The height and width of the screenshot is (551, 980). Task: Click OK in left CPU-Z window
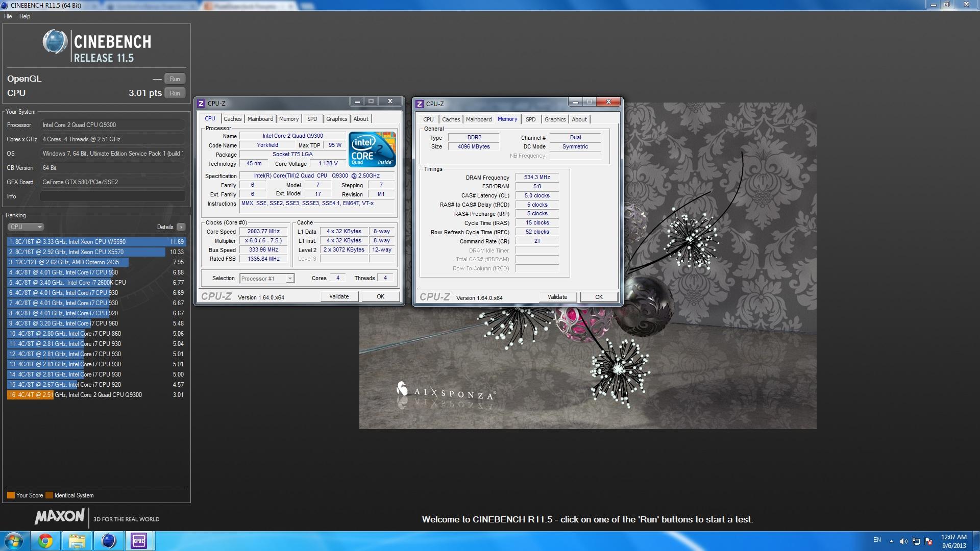[381, 296]
